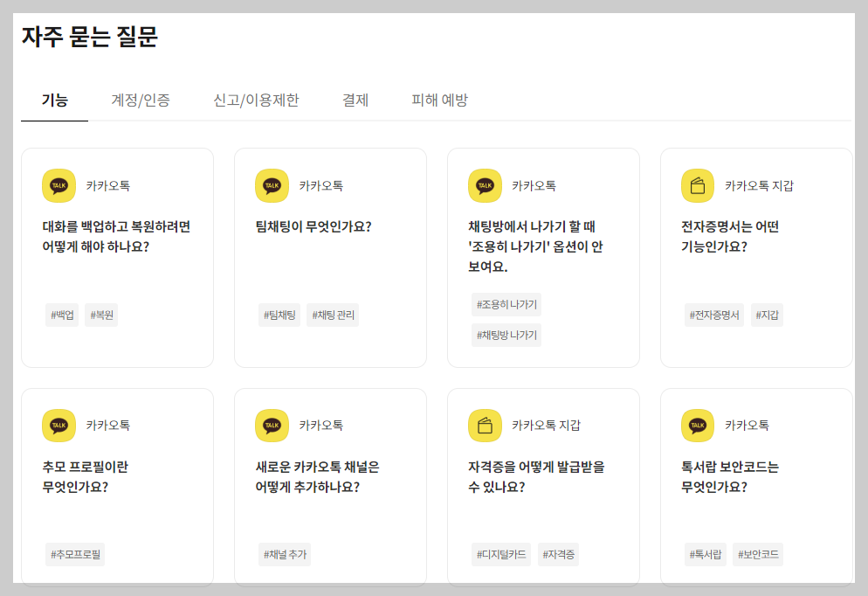Click KakaoTalk icon on 채널 추가 card
The image size is (868, 596).
click(272, 426)
